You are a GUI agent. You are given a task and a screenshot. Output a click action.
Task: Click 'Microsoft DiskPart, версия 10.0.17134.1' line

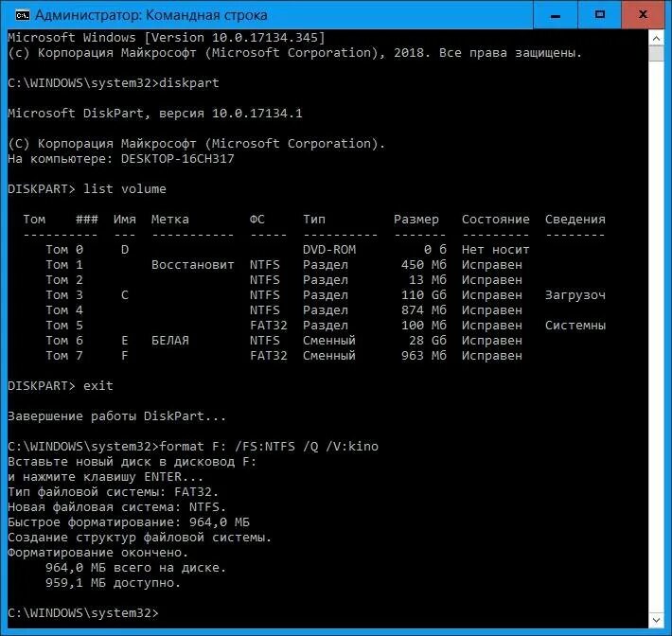pos(154,114)
